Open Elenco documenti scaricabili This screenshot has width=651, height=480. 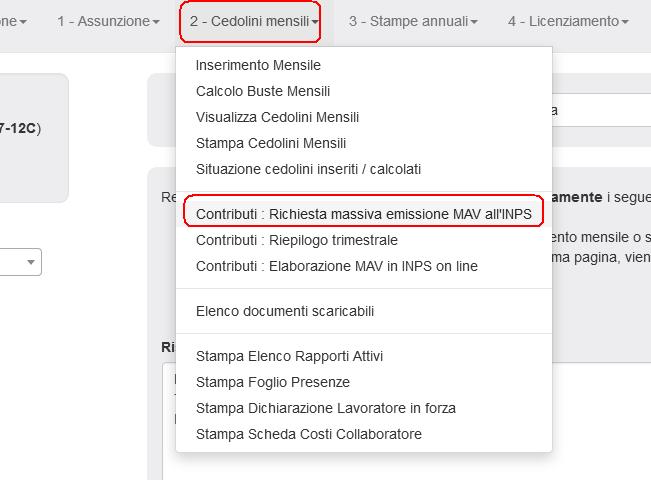tap(285, 311)
